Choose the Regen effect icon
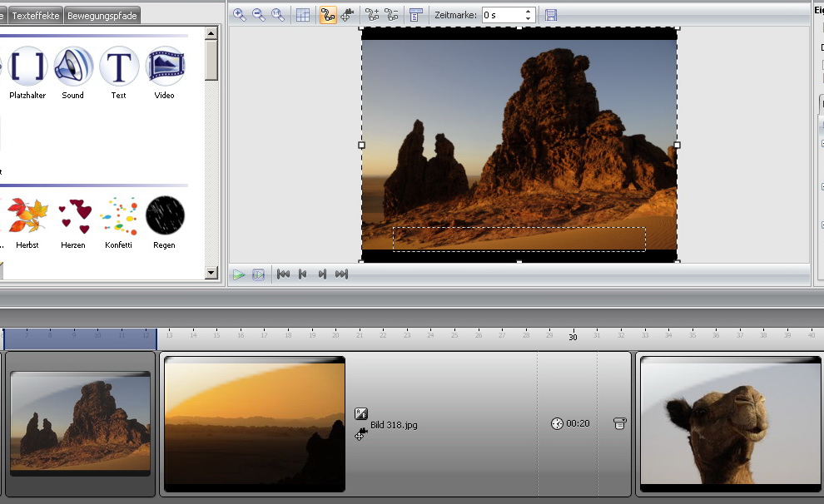 (x=165, y=216)
